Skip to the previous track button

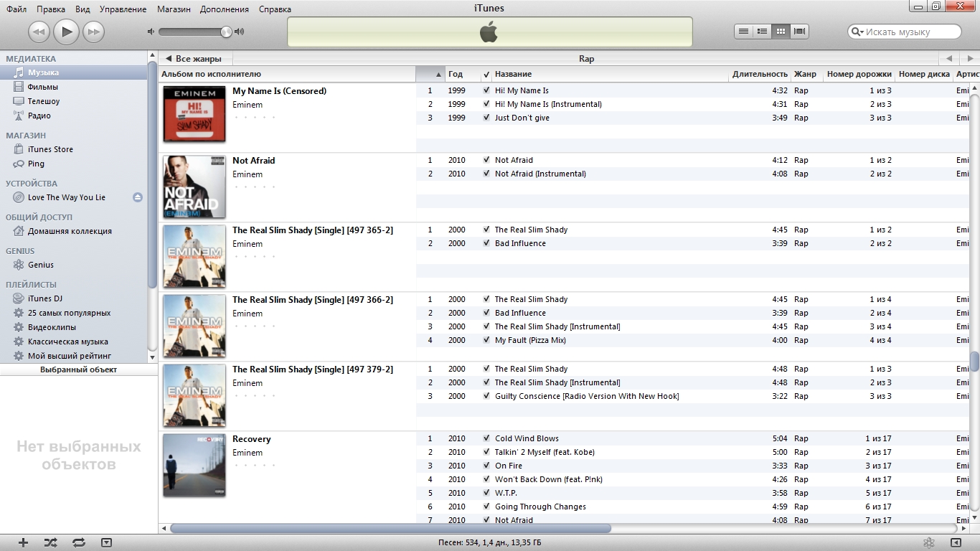click(39, 32)
